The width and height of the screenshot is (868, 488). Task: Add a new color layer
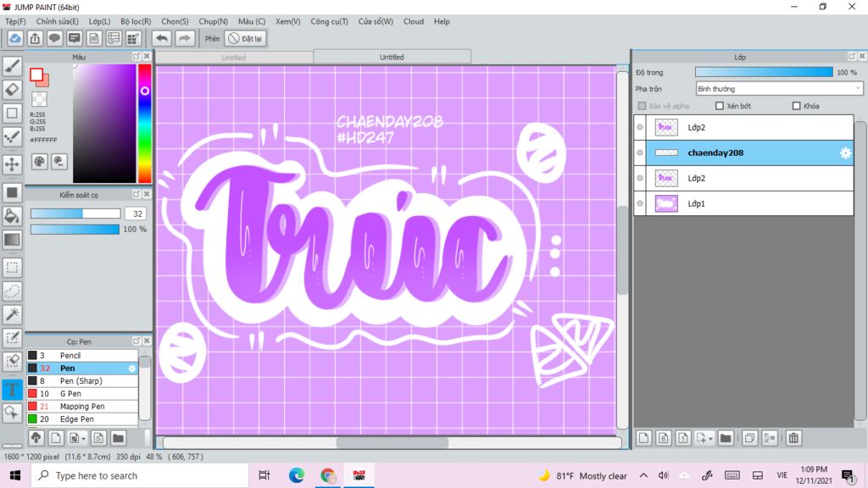pos(644,438)
